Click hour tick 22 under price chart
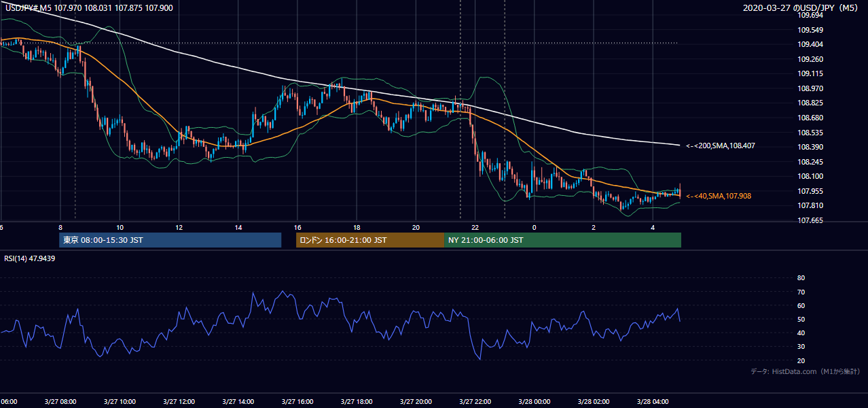868x408 pixels. point(475,227)
